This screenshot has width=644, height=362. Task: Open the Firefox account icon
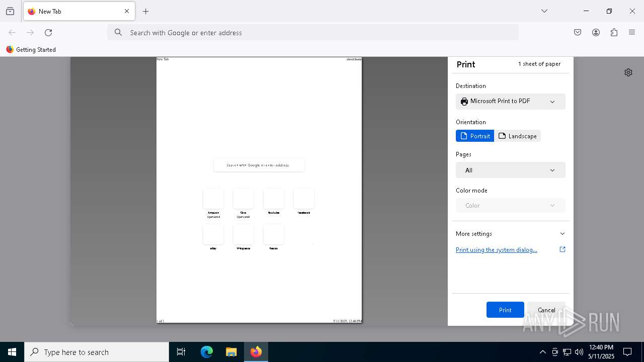pyautogui.click(x=596, y=33)
